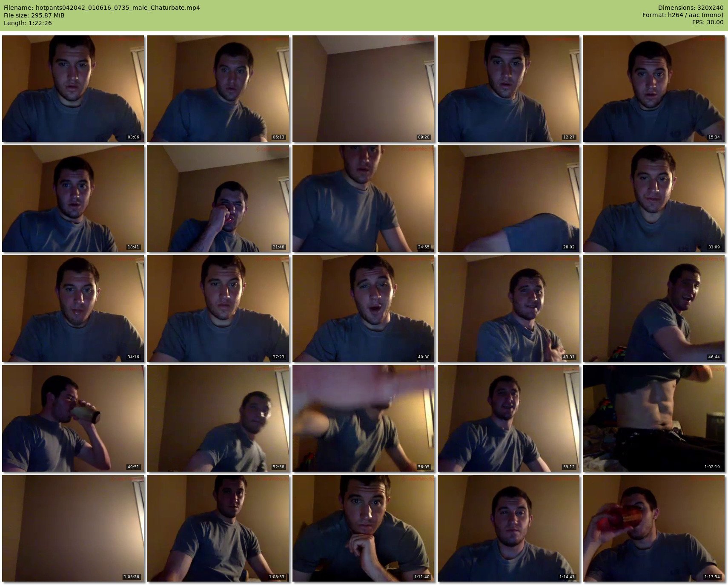
Task: Choose the frame timestamped 1:02:19
Action: point(654,418)
